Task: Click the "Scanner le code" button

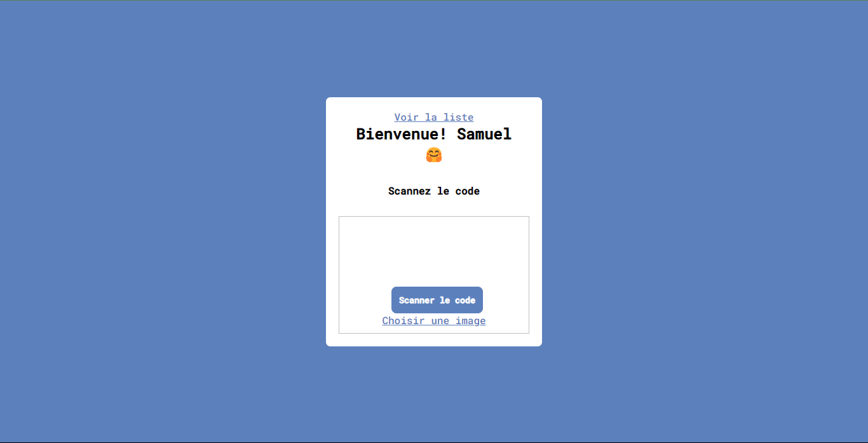Action: [437, 300]
